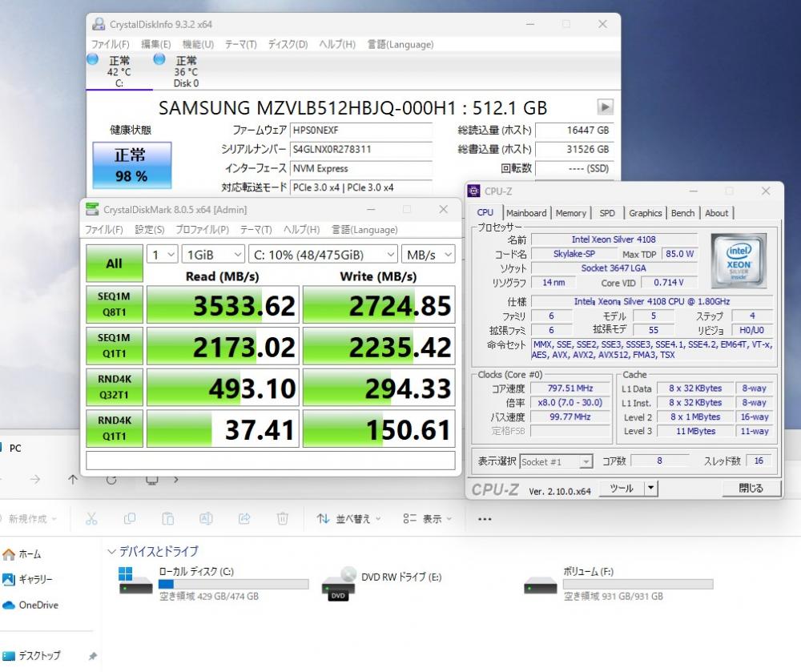Switch to the SPD tab in CPU-Z
This screenshot has width=801, height=672.
pyautogui.click(x=607, y=213)
